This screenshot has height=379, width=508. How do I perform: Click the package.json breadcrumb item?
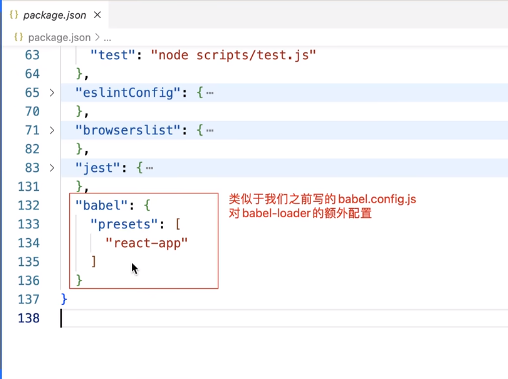59,37
